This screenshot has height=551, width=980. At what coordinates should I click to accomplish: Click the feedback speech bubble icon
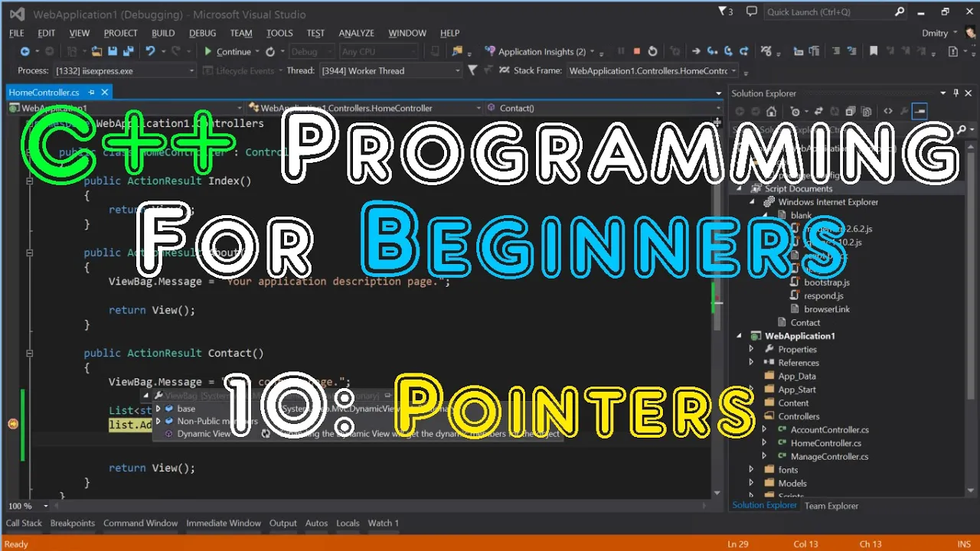pyautogui.click(x=752, y=11)
